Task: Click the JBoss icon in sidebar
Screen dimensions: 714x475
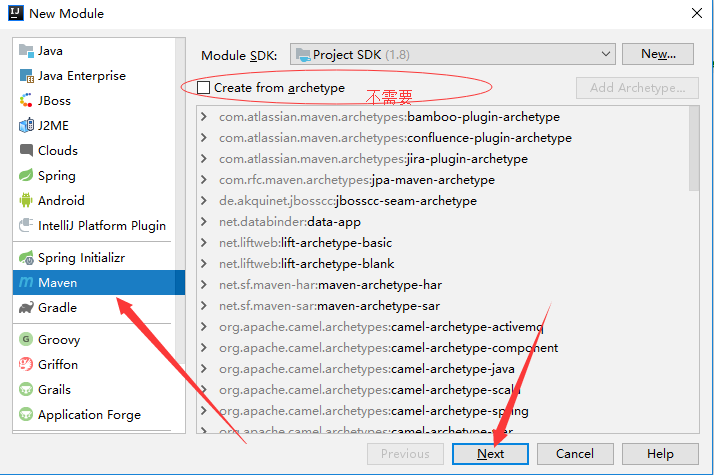Action: click(x=26, y=100)
